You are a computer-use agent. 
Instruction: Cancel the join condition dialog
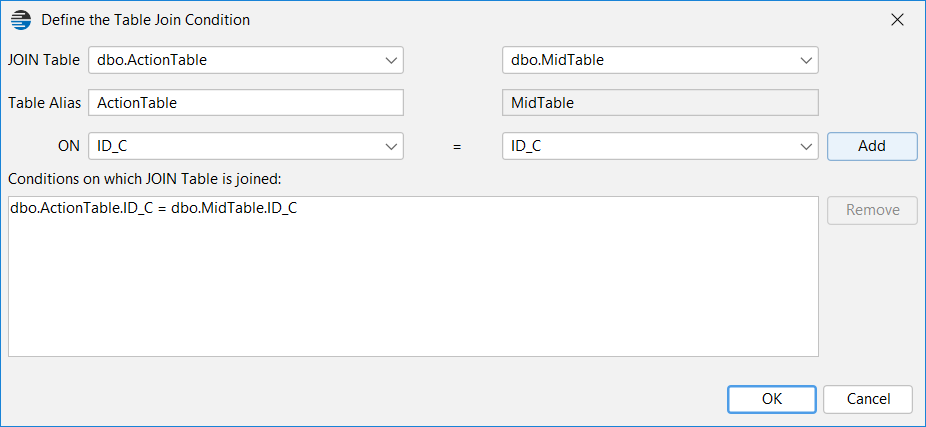868,399
